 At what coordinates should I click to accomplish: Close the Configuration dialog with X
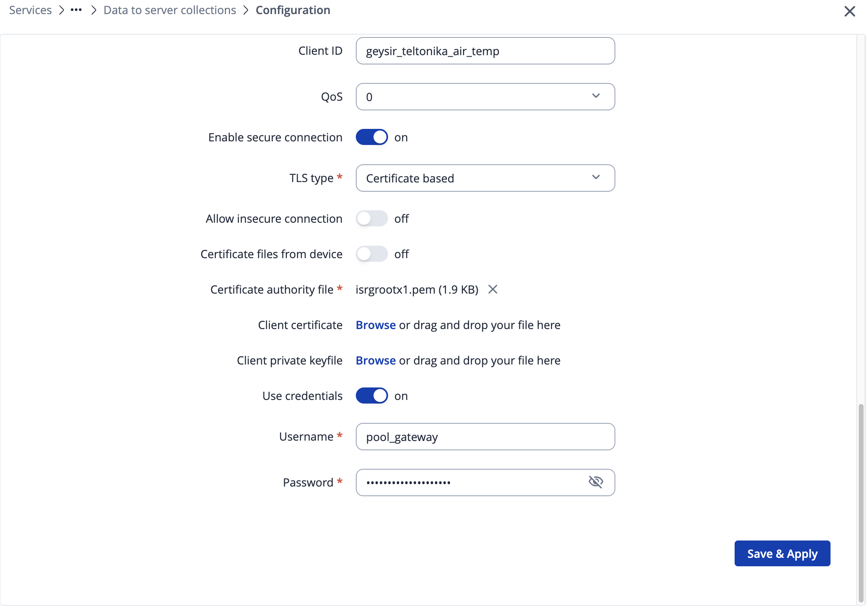(x=849, y=11)
